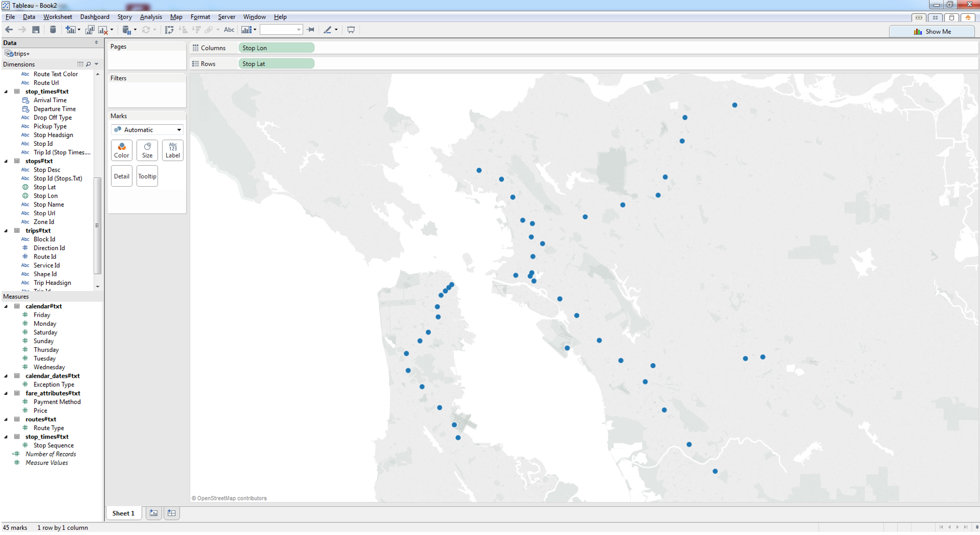Collapse the trips#txt folder
The height and width of the screenshot is (535, 980).
(x=6, y=231)
